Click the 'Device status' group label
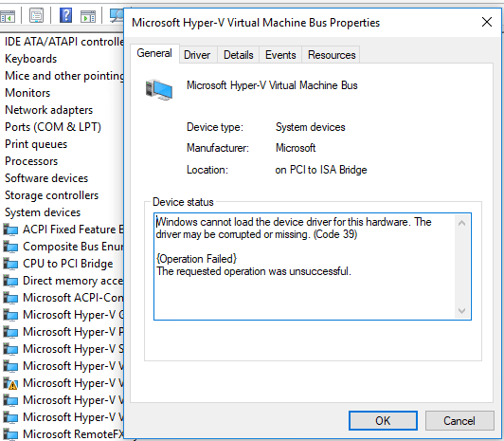Screen dimensions: 504x441 183,202
